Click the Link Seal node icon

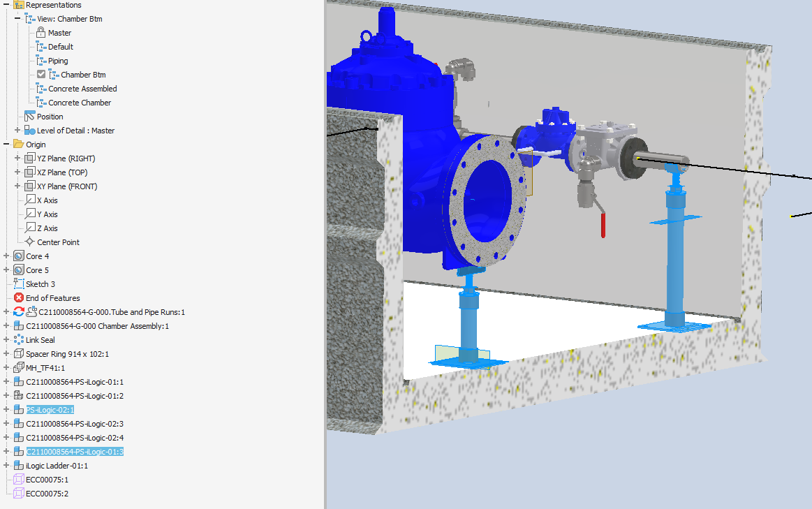pyautogui.click(x=20, y=339)
